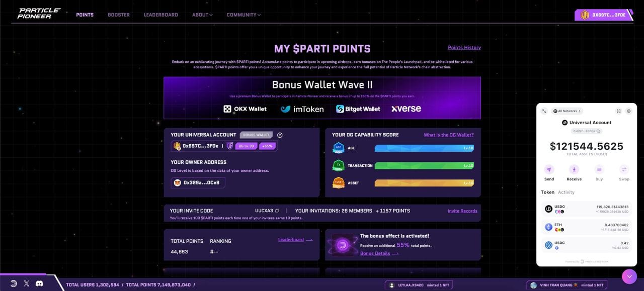This screenshot has width=644, height=291.
Task: Click the AGE hexagon badge icon
Action: click(338, 148)
